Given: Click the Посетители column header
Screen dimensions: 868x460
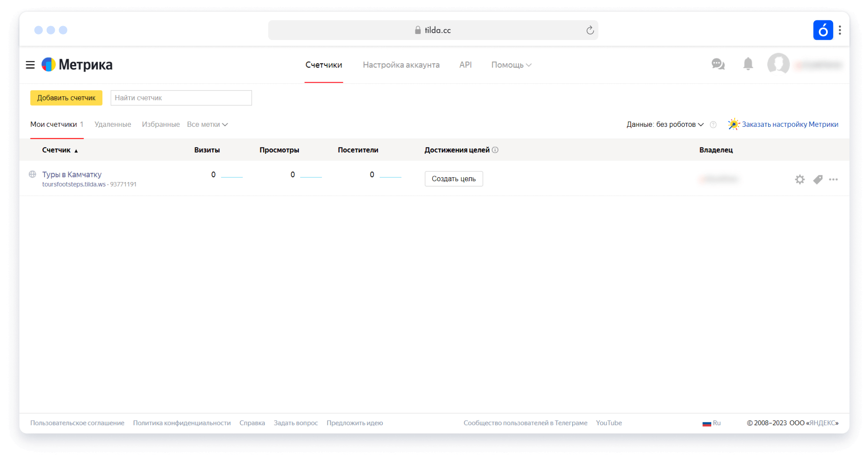Looking at the screenshot, I should [358, 150].
